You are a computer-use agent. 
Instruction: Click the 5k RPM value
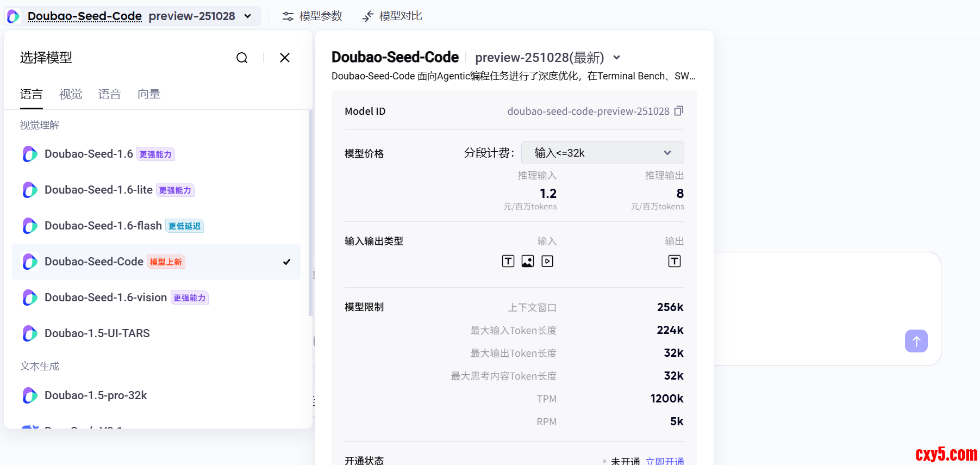coord(677,421)
